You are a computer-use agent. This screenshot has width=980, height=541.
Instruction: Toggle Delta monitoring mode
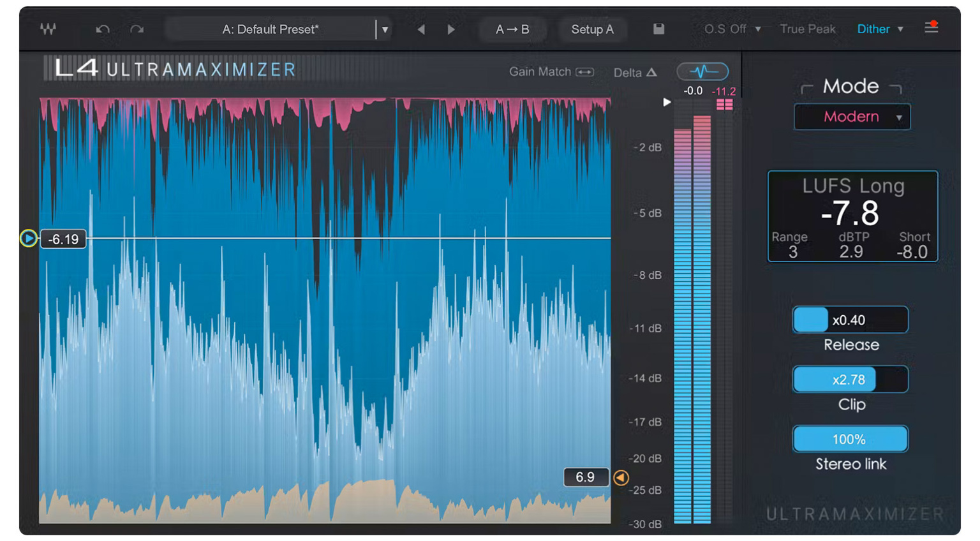[635, 73]
